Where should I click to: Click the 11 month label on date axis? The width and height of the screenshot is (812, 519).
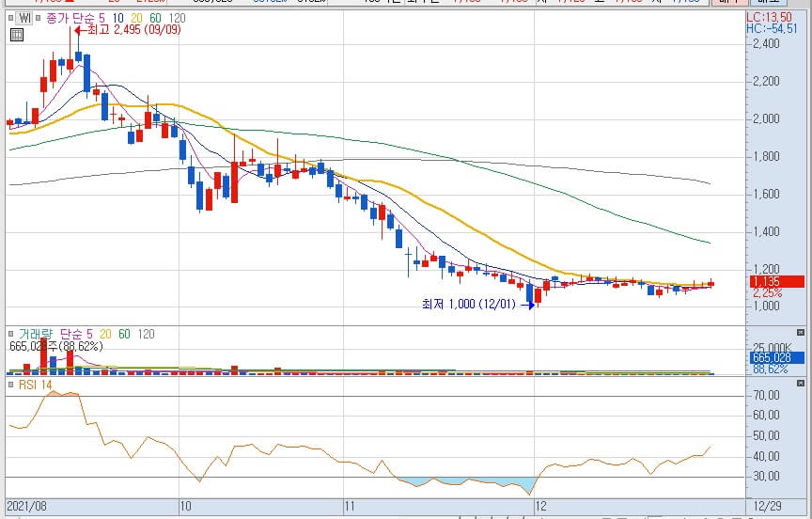tap(350, 506)
